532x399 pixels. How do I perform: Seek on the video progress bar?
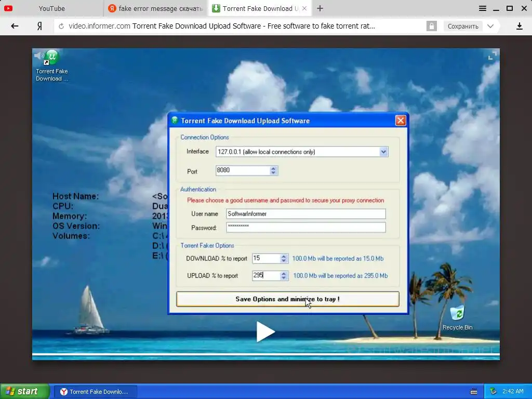[x=265, y=354]
